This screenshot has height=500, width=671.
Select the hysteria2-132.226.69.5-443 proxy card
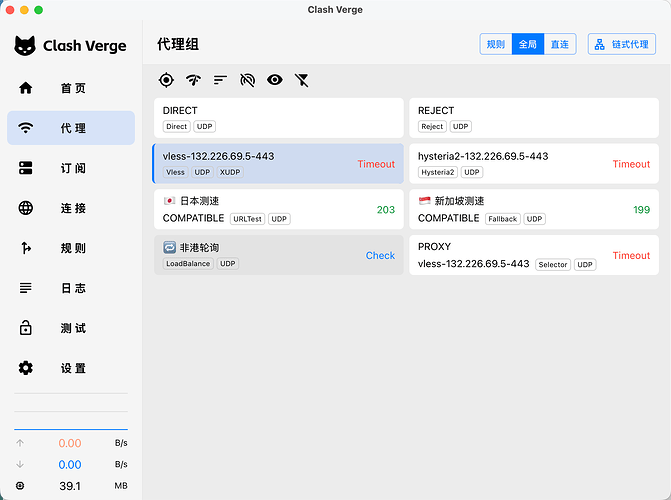pos(534,164)
